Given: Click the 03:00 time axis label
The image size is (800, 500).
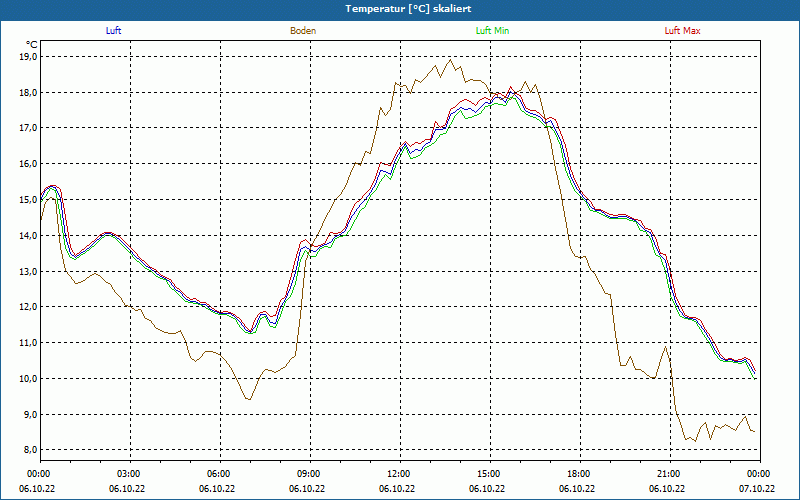Looking at the screenshot, I should click(128, 474).
